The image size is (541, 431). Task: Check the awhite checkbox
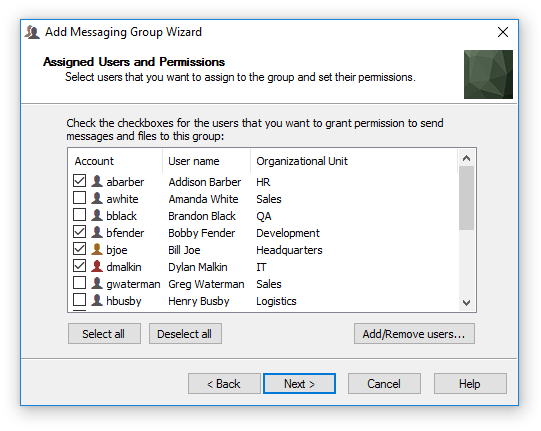tap(79, 198)
